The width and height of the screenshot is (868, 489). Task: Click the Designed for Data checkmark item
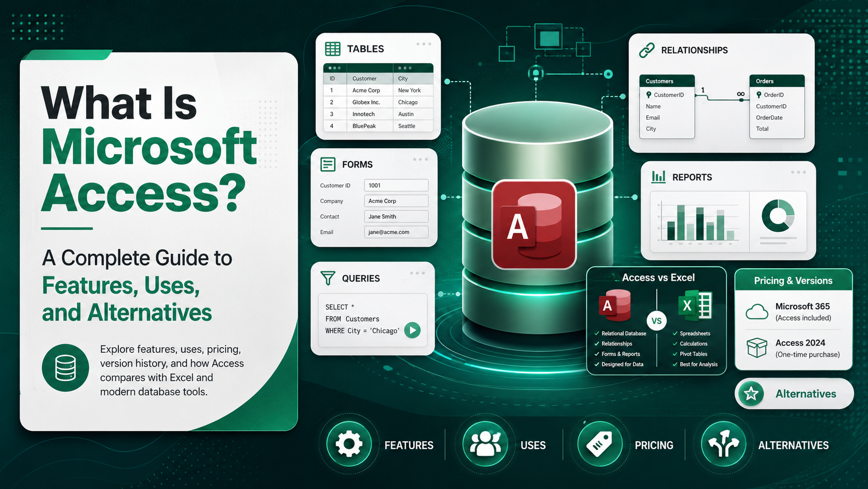pyautogui.click(x=619, y=365)
